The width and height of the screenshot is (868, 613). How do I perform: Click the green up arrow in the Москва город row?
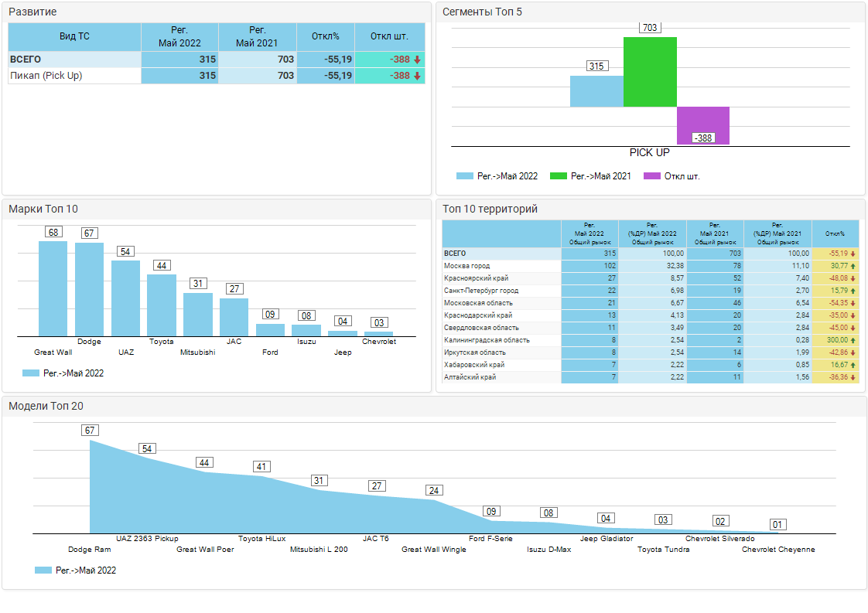click(853, 266)
